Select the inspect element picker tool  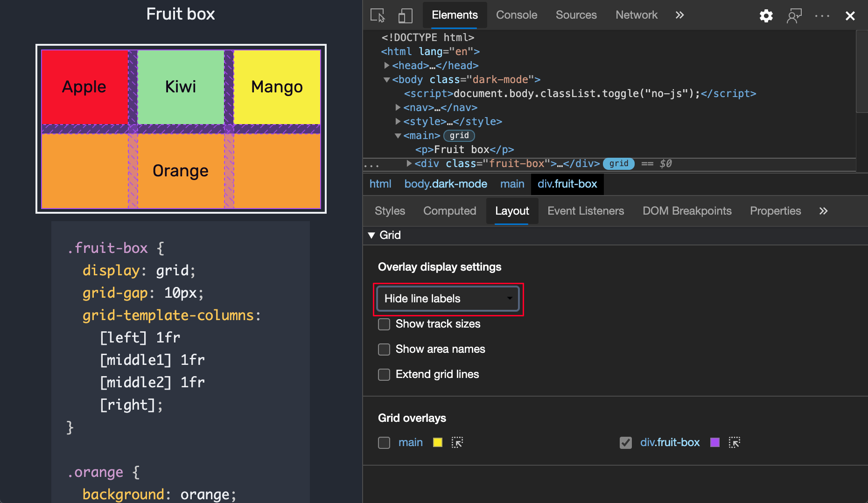378,15
